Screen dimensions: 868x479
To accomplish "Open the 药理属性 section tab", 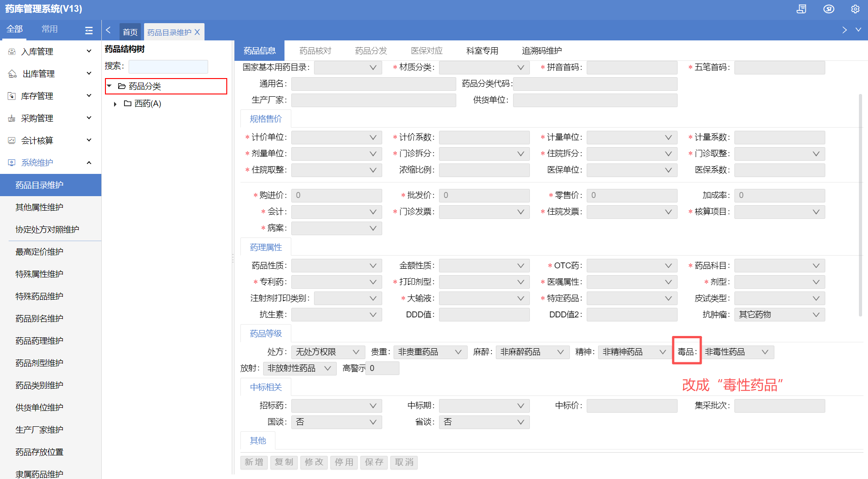I will pos(266,247).
